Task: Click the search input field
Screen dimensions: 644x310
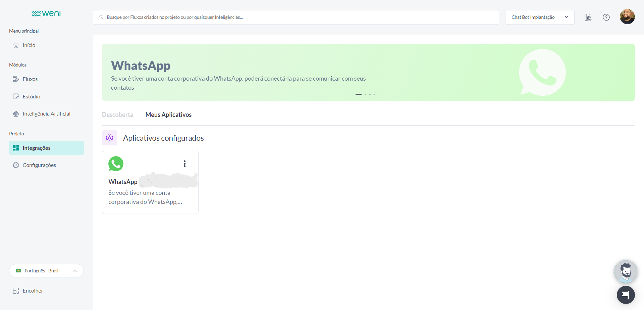Action: [295, 17]
